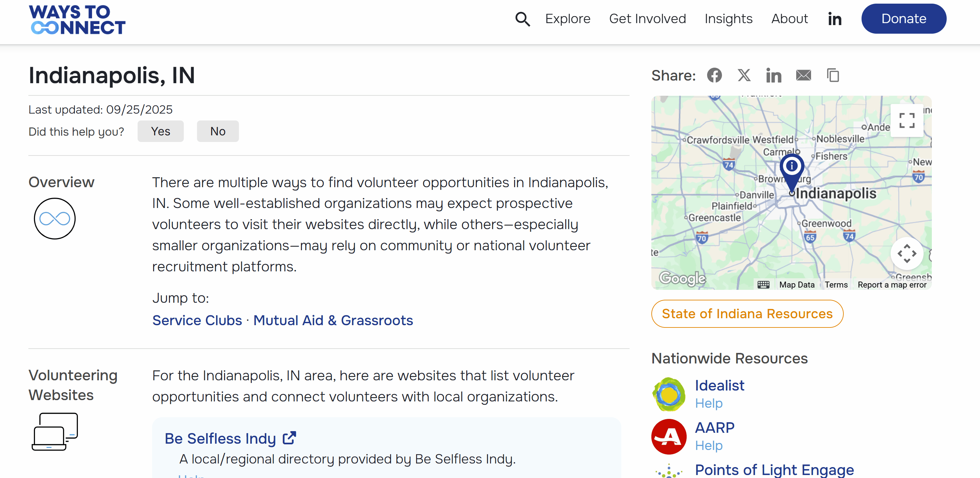
Task: Open State of Indiana Resources
Action: click(747, 314)
